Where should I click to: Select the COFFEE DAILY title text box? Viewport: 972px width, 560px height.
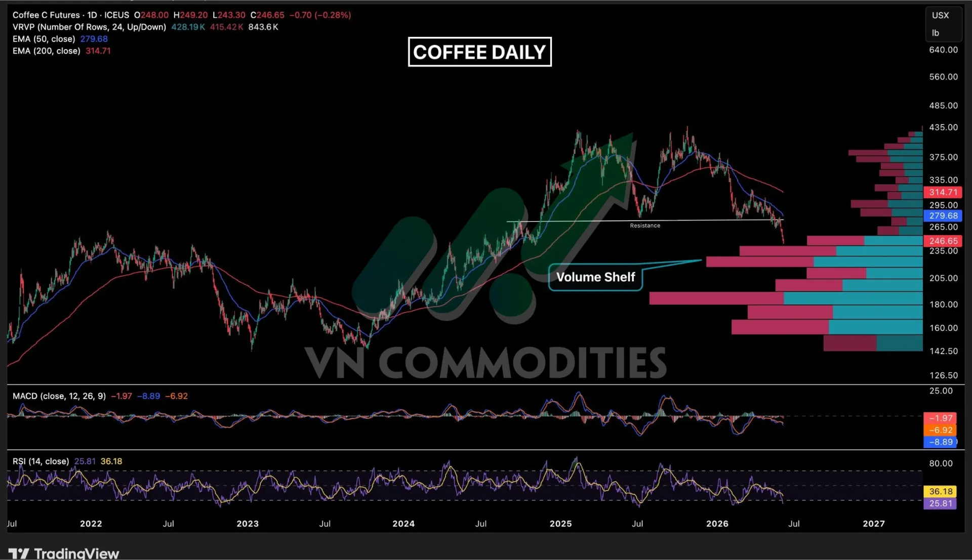tap(479, 52)
